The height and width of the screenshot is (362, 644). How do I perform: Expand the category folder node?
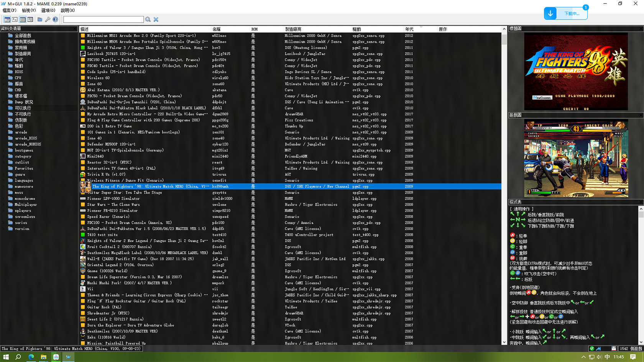coord(4,156)
